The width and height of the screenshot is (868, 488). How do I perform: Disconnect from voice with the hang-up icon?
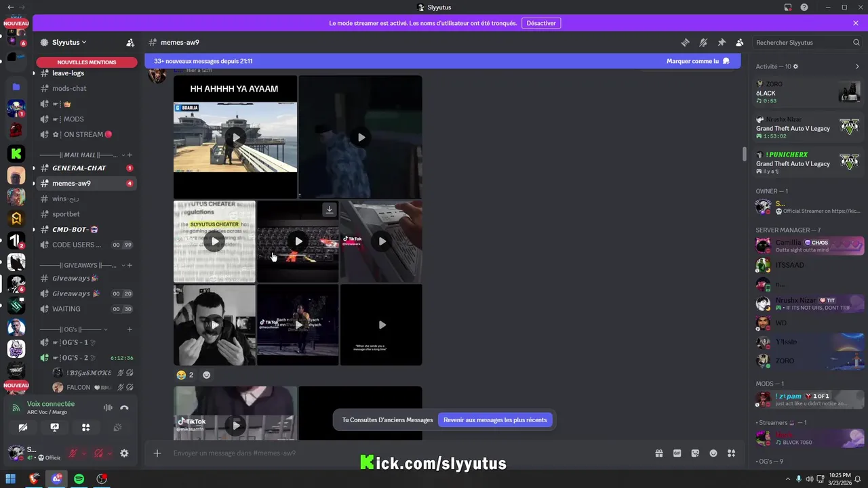(x=124, y=407)
